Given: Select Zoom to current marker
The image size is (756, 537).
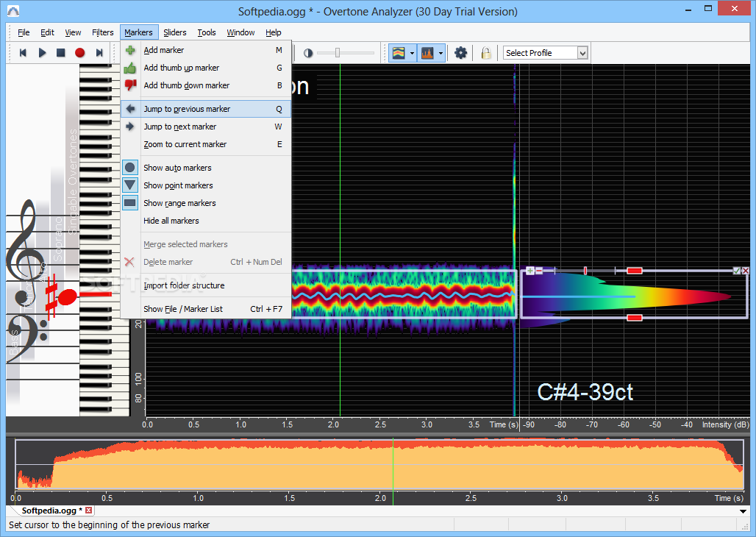Looking at the screenshot, I should [x=206, y=144].
